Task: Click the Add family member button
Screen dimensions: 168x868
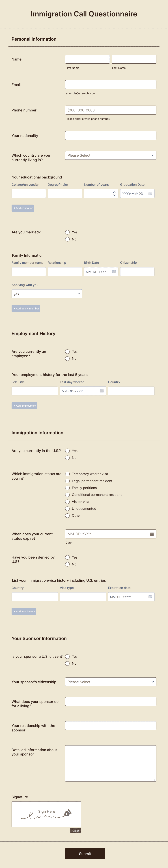Action: click(x=26, y=308)
